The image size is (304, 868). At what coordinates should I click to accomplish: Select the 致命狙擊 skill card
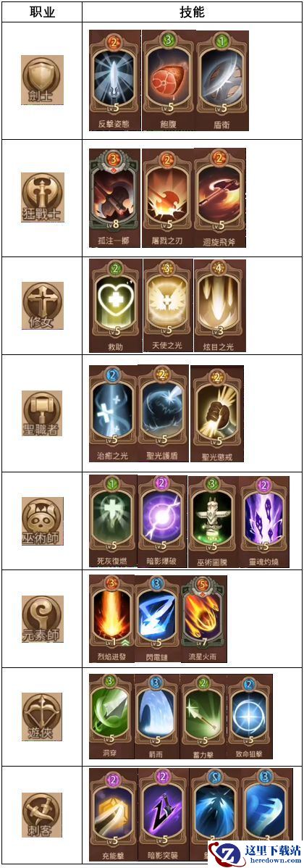(x=249, y=717)
